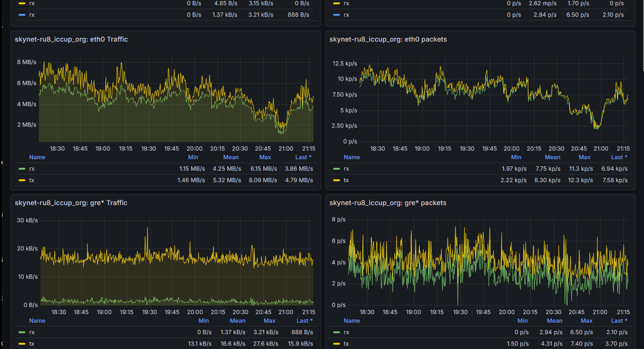Open the eth0 Traffic panel title menu
Screen dimensions: 644x349
(71, 40)
